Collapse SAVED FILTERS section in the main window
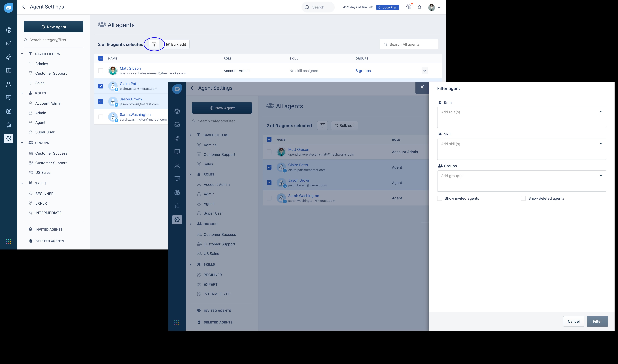The width and height of the screenshot is (618, 364). 22,54
